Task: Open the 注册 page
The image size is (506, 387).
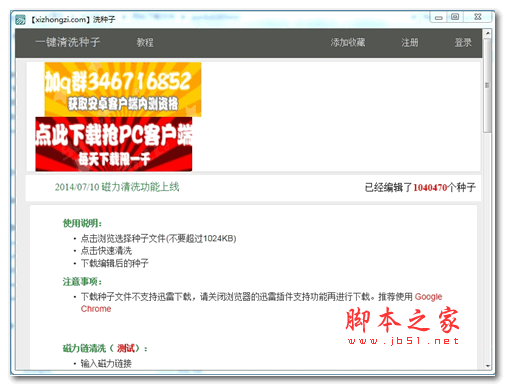Action: pos(410,42)
